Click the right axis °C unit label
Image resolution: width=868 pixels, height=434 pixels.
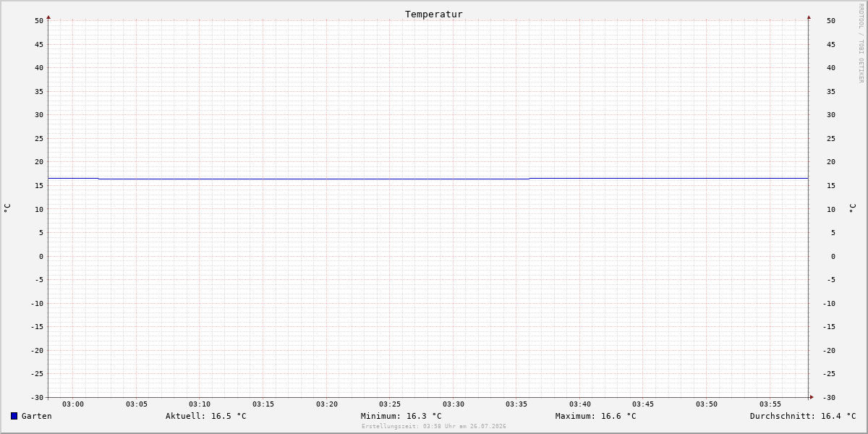click(852, 208)
